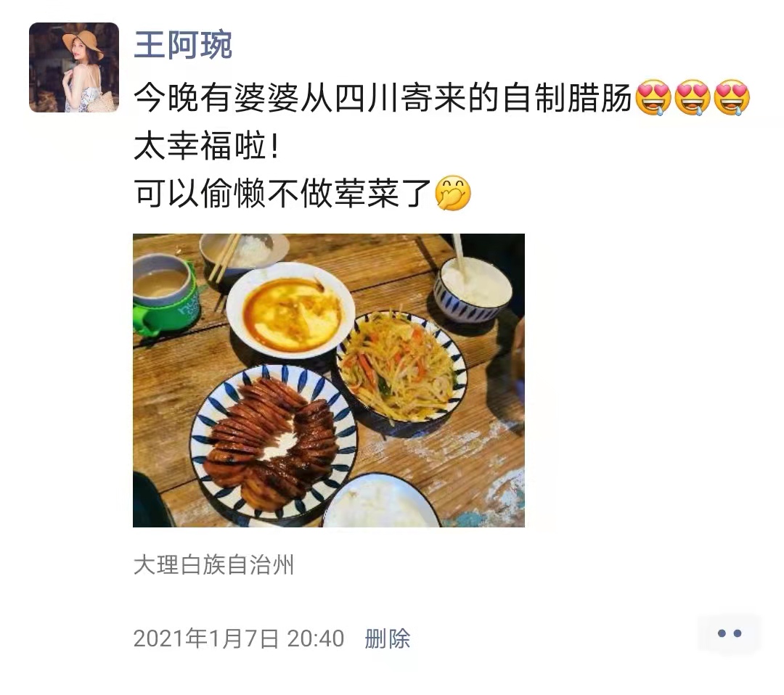Click the text 可以偷懒不做荤菜了

(x=283, y=193)
